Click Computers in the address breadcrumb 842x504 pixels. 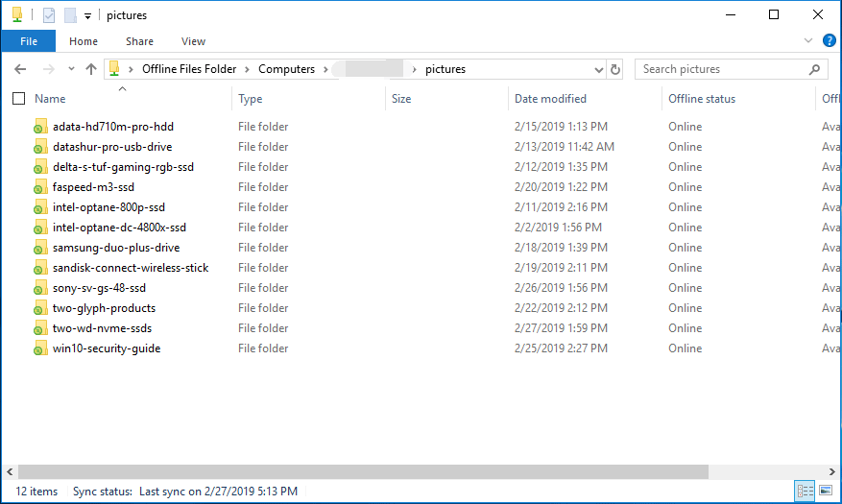point(286,69)
